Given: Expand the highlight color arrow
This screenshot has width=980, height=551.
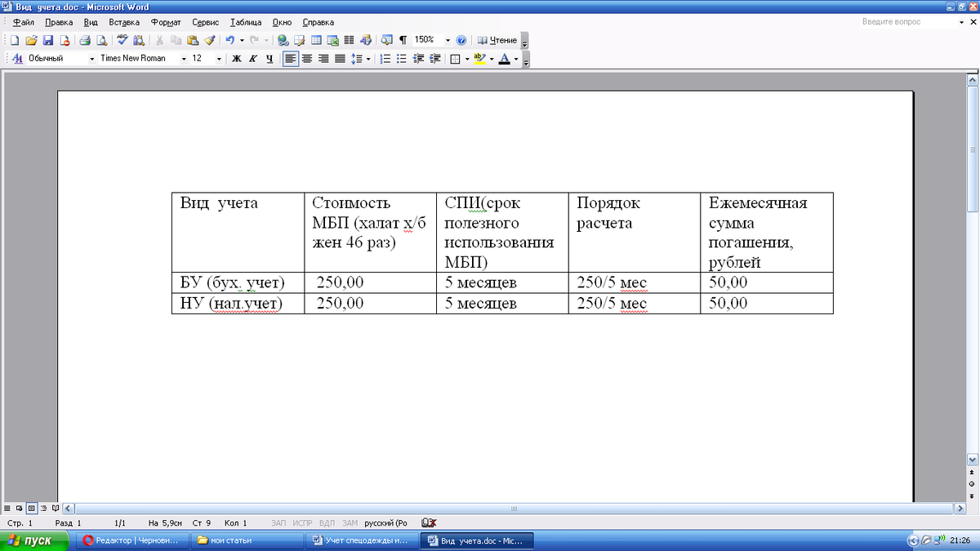Looking at the screenshot, I should pos(492,59).
